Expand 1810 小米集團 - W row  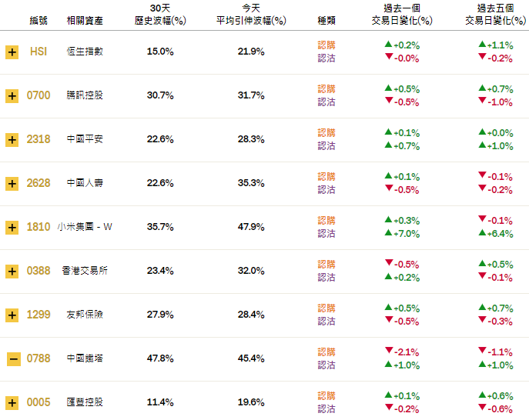[x=12, y=228]
